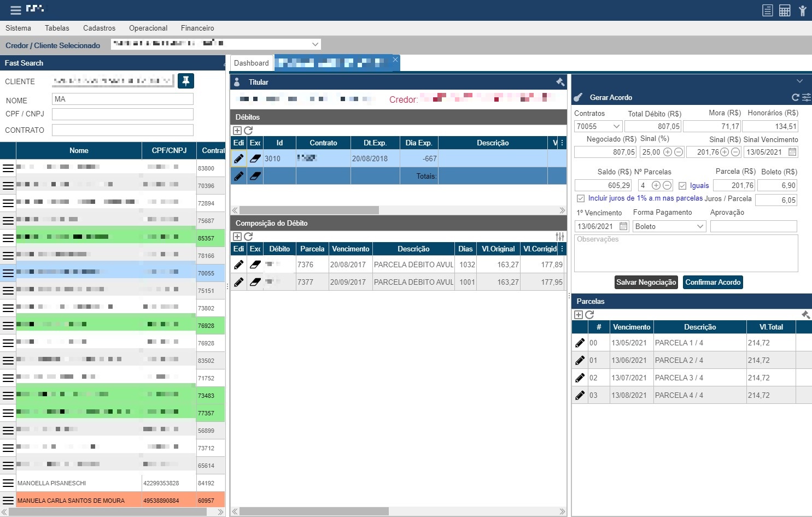Click the Aprovação input field

[x=753, y=226]
